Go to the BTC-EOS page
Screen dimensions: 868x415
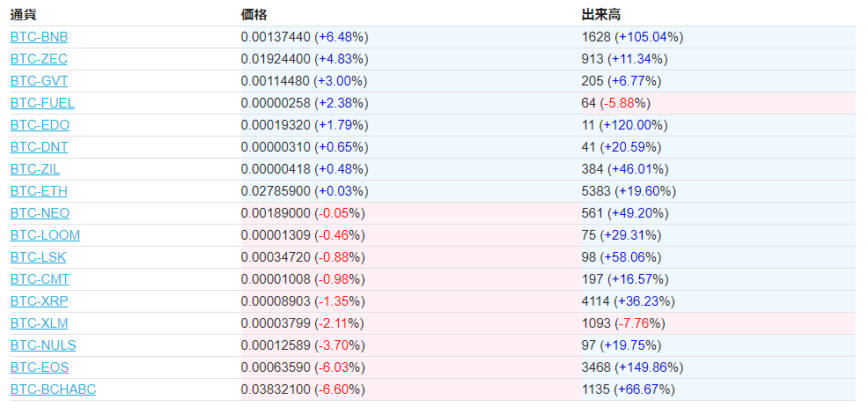40,367
